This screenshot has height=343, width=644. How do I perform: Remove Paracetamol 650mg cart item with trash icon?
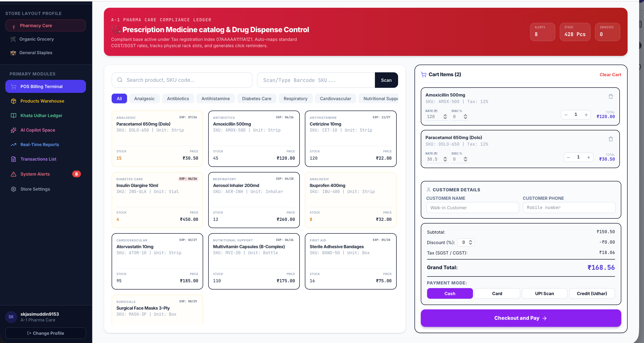point(610,139)
